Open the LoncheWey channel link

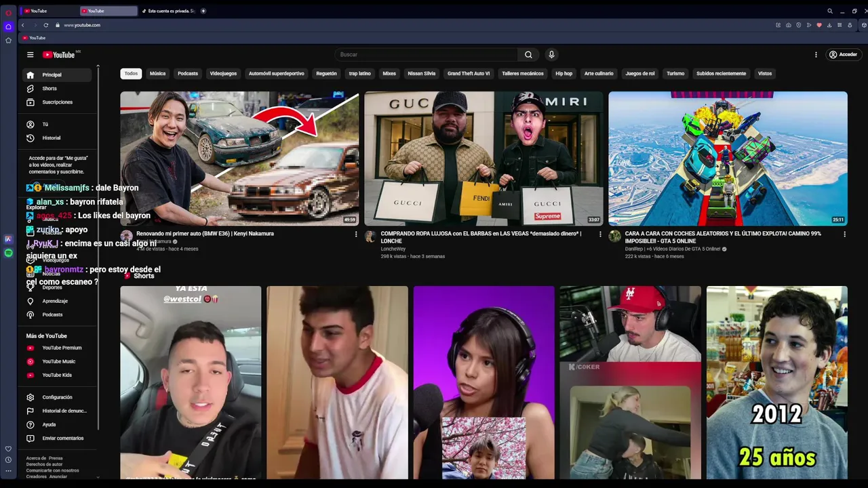pos(393,249)
